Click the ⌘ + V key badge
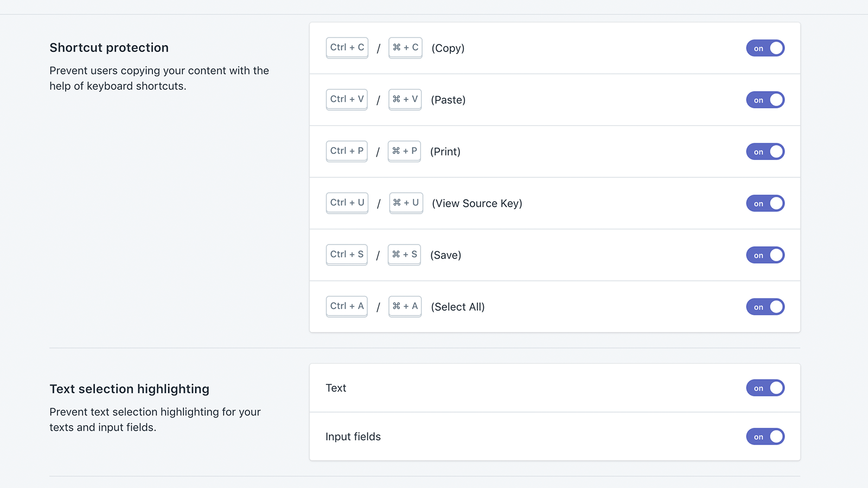 pyautogui.click(x=405, y=99)
